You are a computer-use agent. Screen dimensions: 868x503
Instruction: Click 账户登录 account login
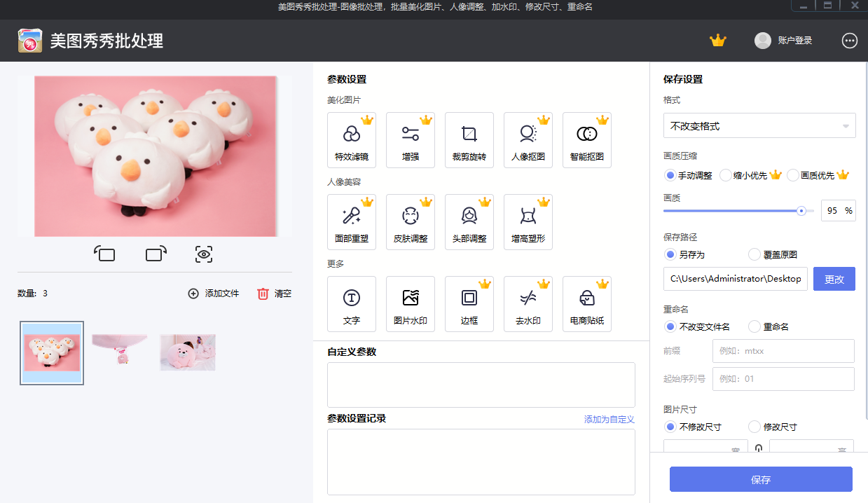pyautogui.click(x=795, y=41)
